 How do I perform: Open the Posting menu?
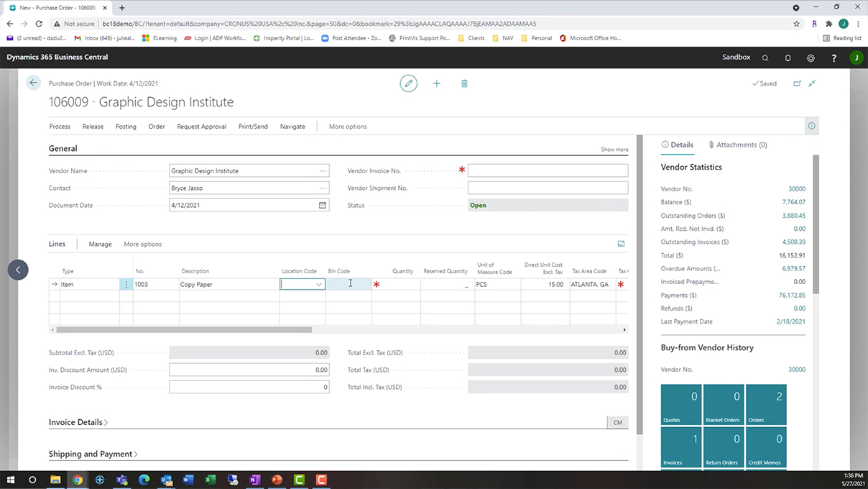click(126, 127)
